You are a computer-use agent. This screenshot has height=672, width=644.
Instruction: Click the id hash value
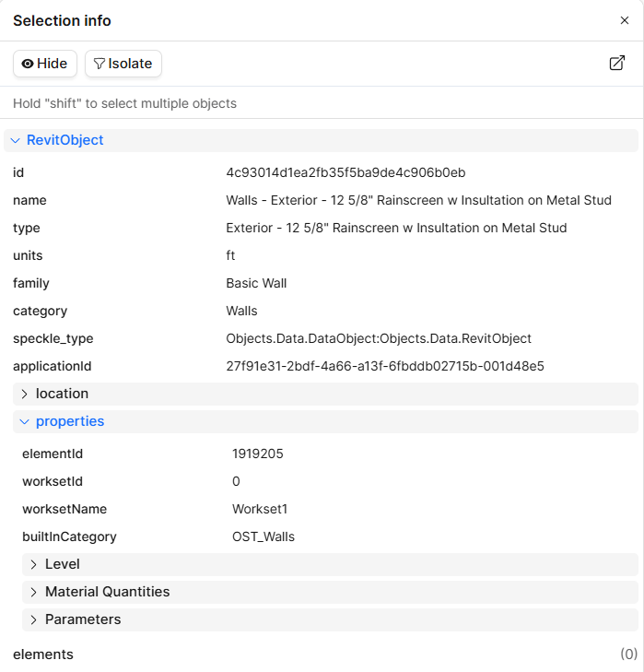[x=345, y=172]
